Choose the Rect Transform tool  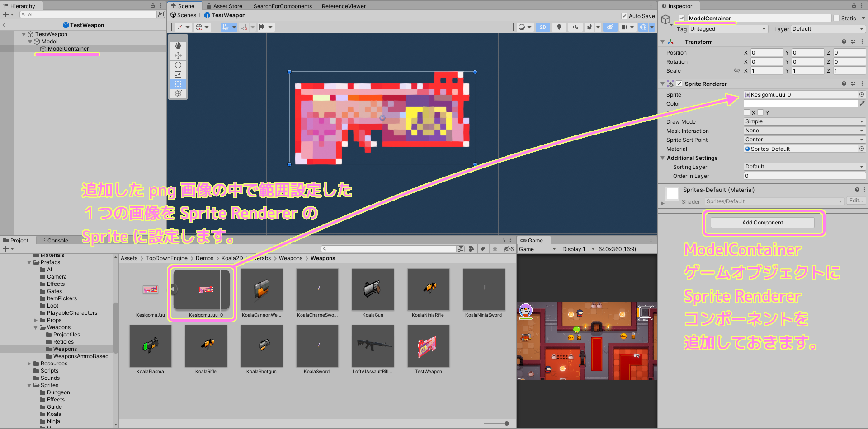pyautogui.click(x=178, y=84)
